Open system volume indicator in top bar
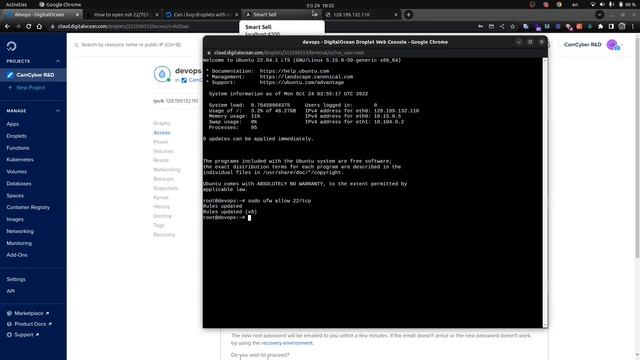The width and height of the screenshot is (640, 360). click(602, 4)
